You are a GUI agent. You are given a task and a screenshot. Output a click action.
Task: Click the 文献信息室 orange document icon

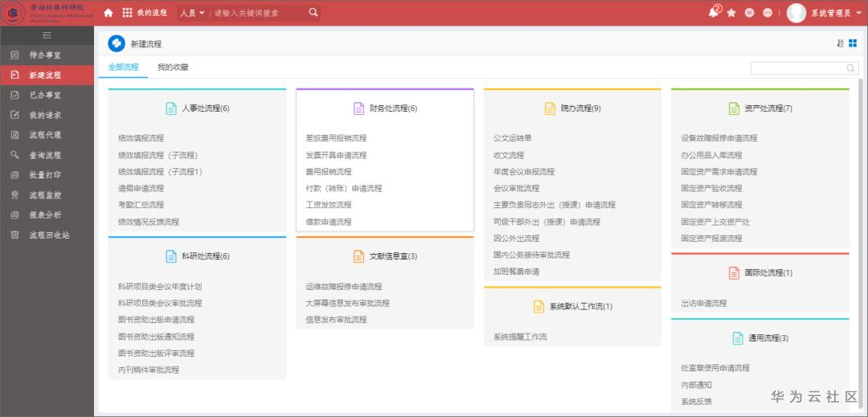pyautogui.click(x=358, y=256)
